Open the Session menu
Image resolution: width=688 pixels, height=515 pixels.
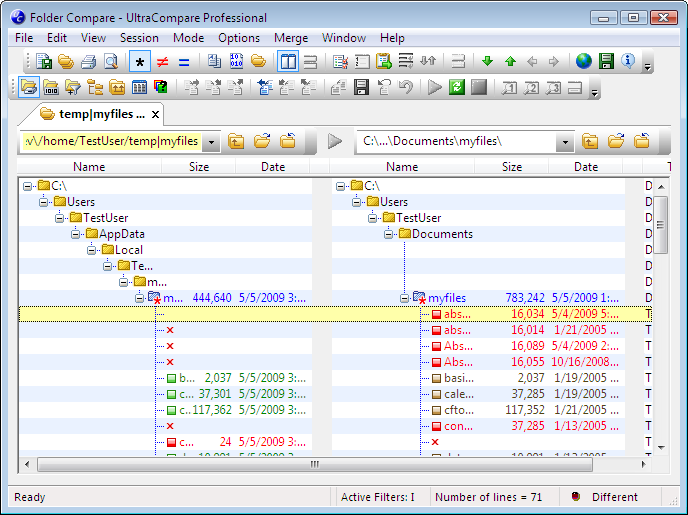click(x=139, y=38)
